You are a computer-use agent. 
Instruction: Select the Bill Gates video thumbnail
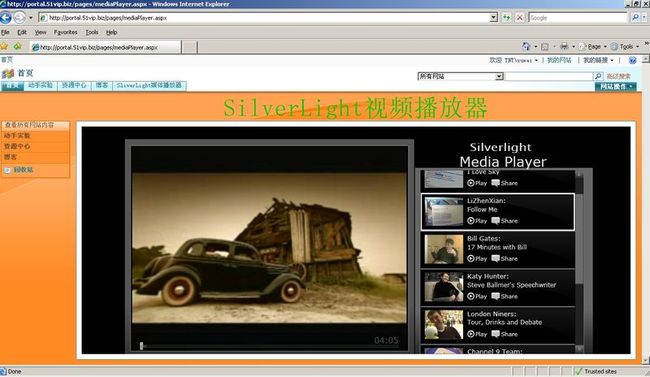click(444, 249)
